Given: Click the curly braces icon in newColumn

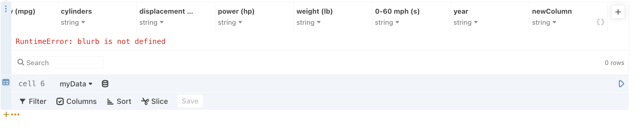Looking at the screenshot, I should [600, 22].
